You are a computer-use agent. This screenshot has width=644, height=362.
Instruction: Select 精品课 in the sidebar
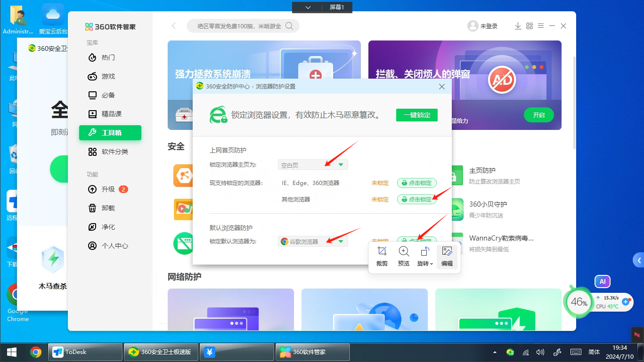[110, 114]
